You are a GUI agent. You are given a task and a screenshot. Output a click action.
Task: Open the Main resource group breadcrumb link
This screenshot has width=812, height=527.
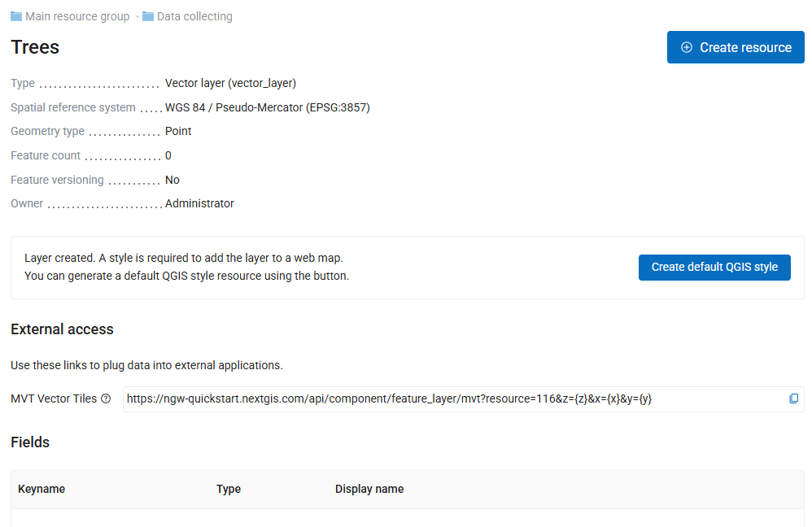(77, 16)
